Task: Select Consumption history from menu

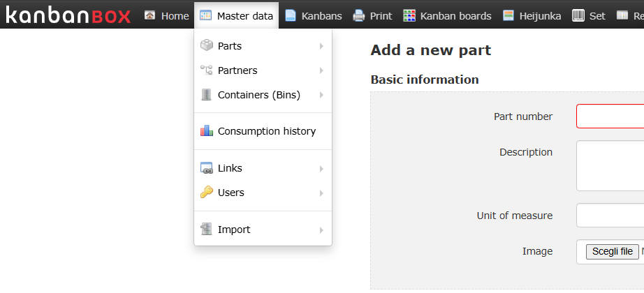Action: point(266,131)
